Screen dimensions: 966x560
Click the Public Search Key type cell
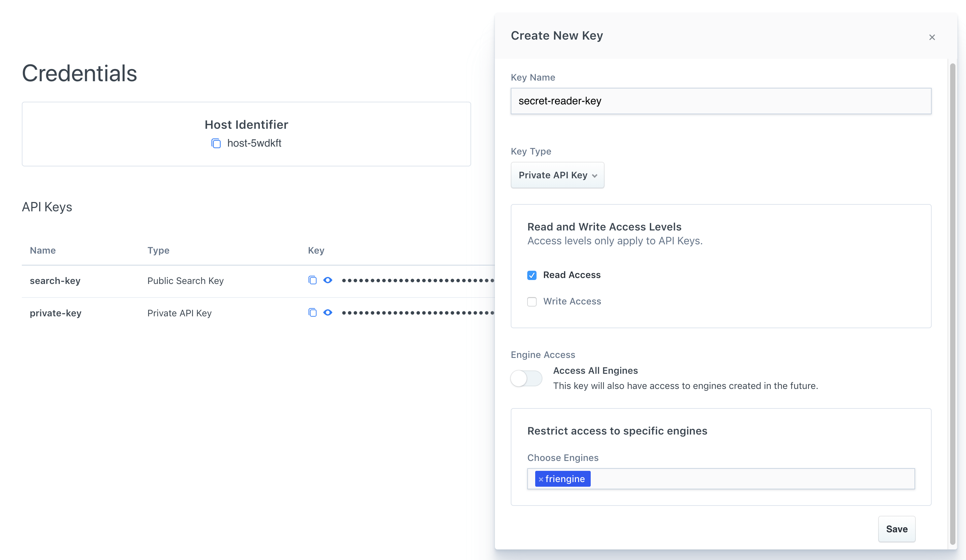[x=186, y=281]
